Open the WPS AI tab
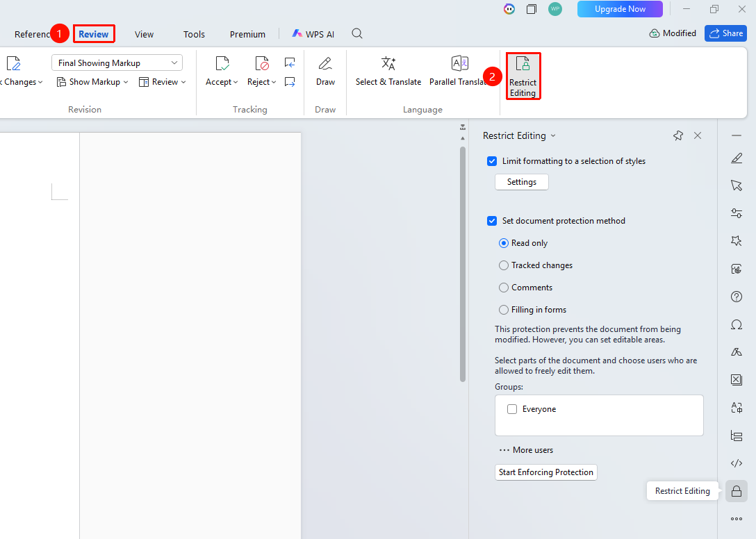Image resolution: width=756 pixels, height=539 pixels. [313, 34]
